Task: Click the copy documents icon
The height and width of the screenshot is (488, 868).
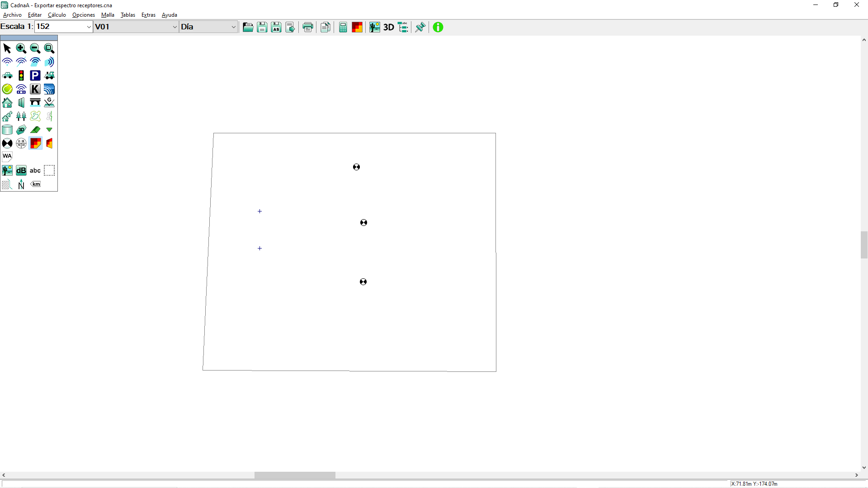Action: (x=325, y=27)
